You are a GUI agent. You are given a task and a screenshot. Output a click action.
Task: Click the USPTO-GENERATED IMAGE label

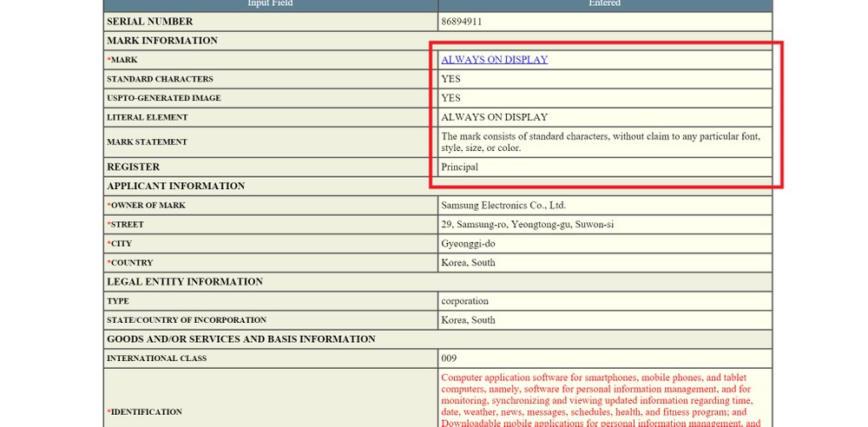click(x=164, y=98)
